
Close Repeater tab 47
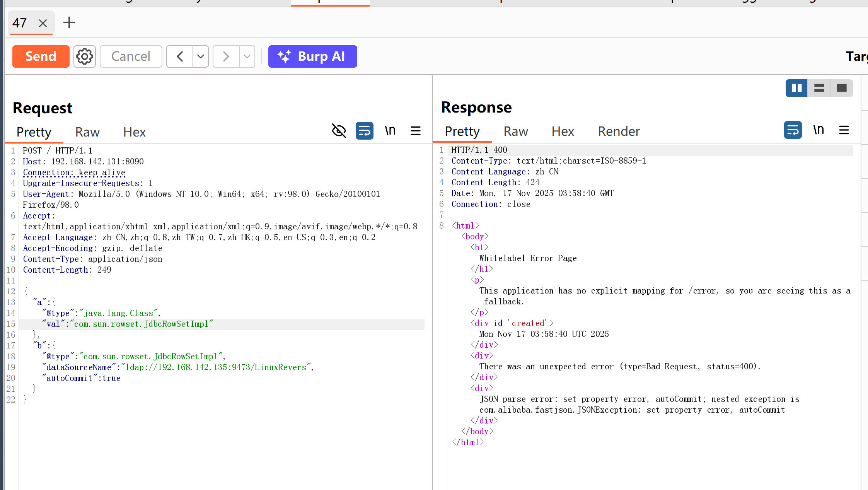pyautogui.click(x=43, y=23)
